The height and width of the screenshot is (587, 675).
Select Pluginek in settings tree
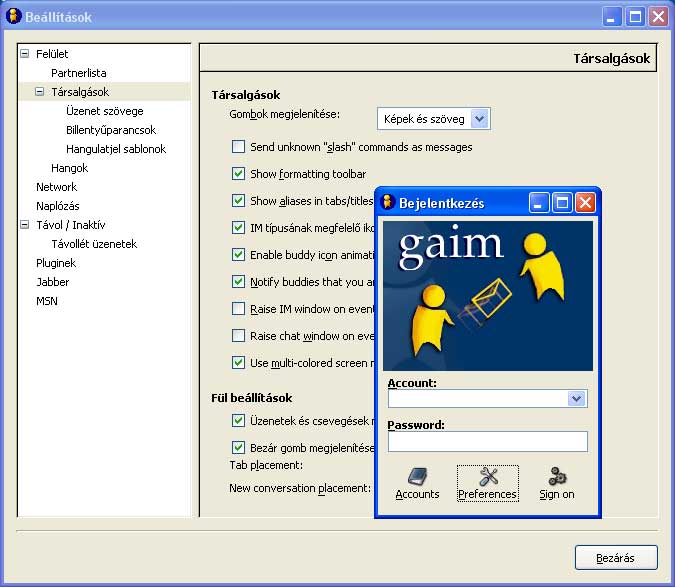(56, 263)
